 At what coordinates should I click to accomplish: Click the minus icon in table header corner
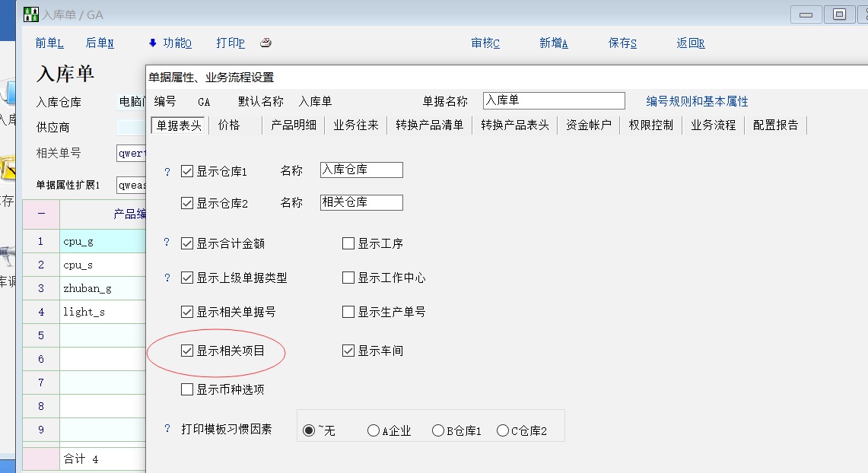tap(41, 214)
